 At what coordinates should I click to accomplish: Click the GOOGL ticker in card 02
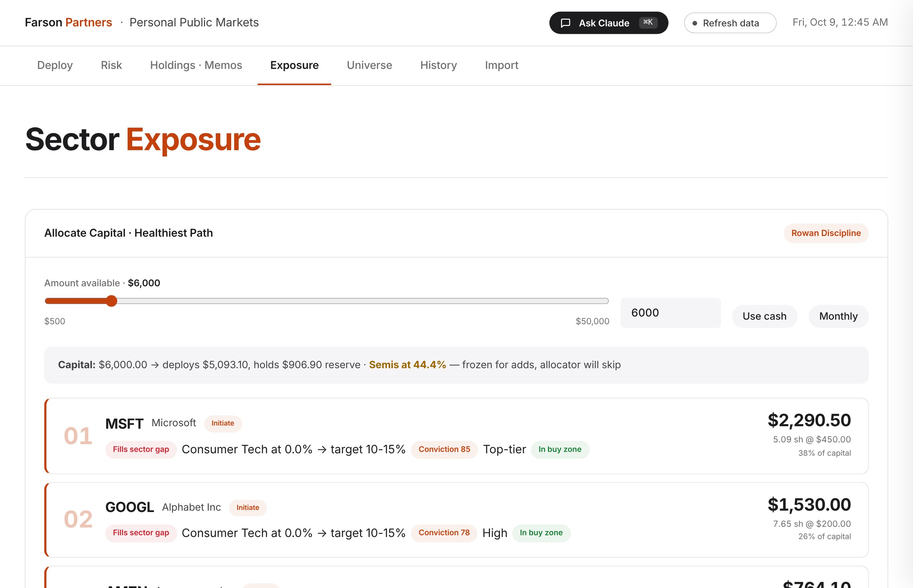click(130, 507)
